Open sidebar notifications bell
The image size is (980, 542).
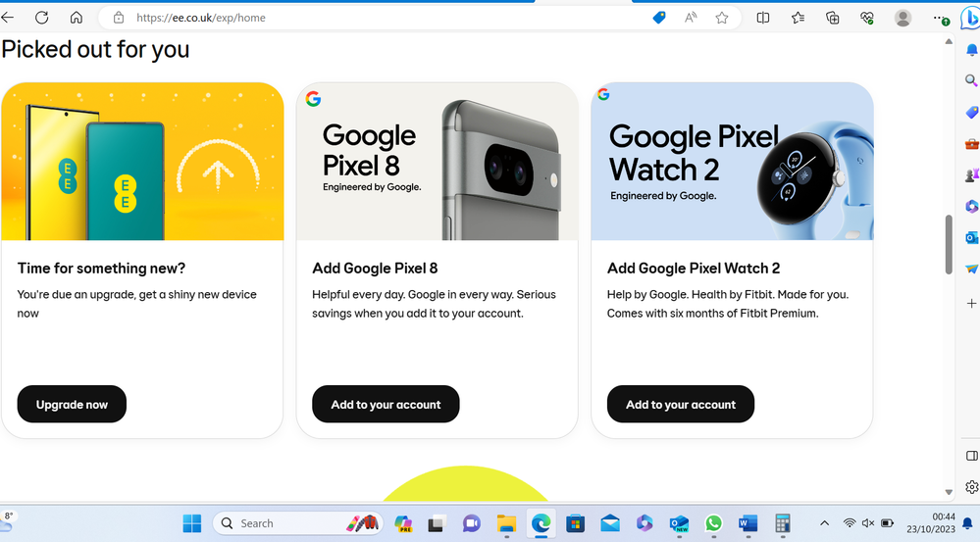click(971, 50)
